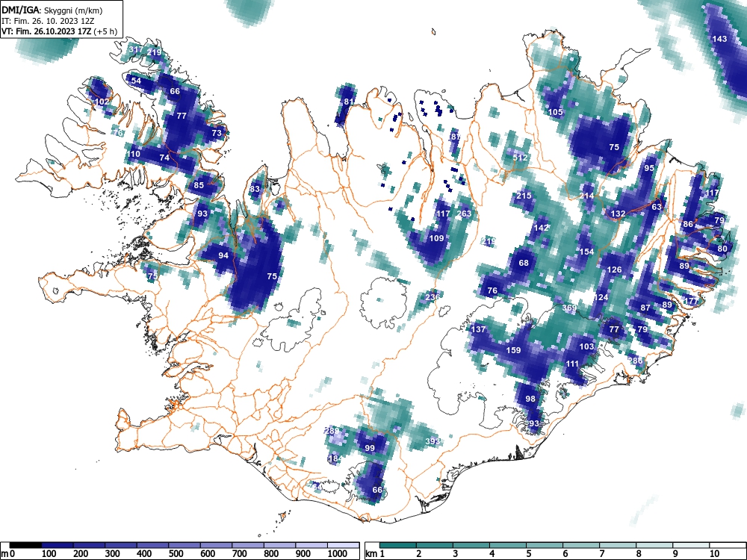This screenshot has width=747, height=560.
Task: Click the visibility value 393 on the map
Action: tap(433, 441)
